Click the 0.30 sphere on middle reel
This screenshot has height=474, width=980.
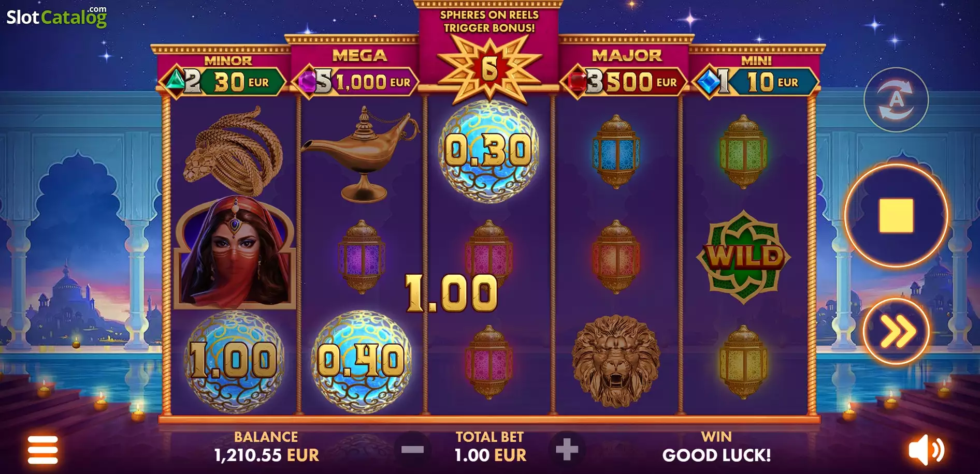(488, 151)
